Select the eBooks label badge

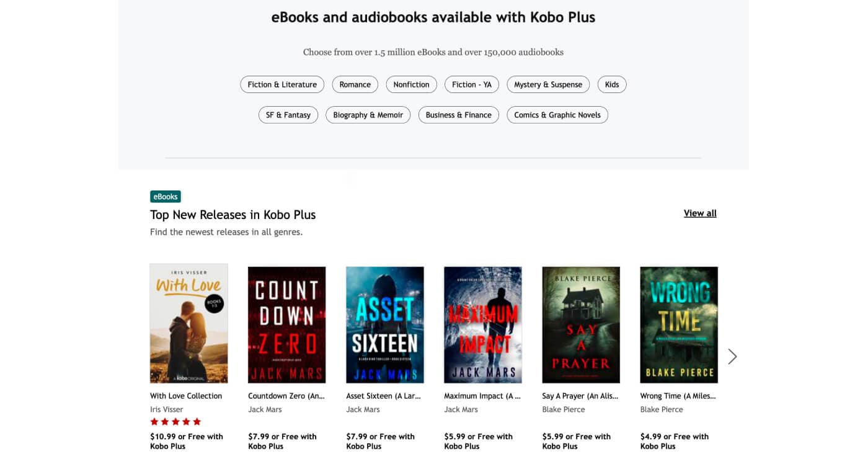click(x=165, y=196)
